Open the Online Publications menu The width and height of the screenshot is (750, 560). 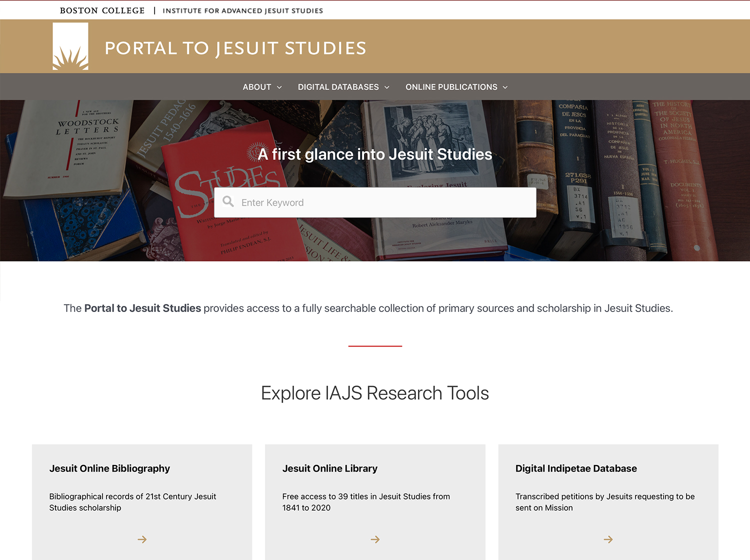pos(451,87)
